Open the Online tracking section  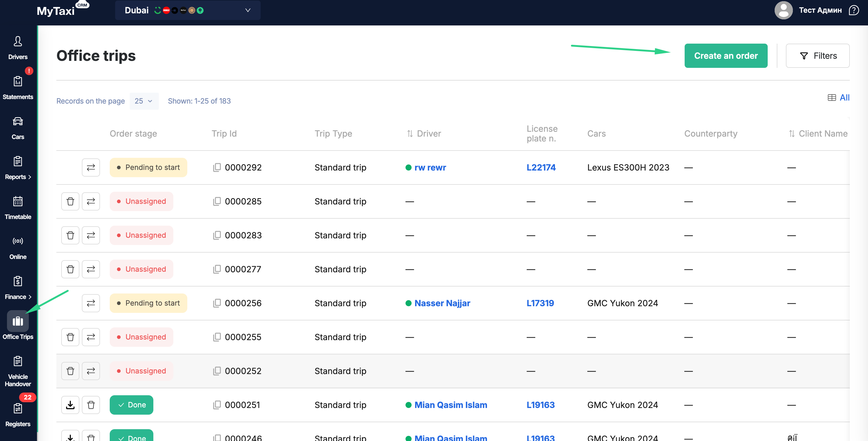[x=18, y=248]
